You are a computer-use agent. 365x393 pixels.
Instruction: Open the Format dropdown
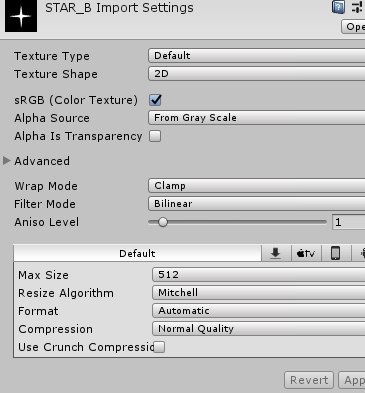[259, 311]
